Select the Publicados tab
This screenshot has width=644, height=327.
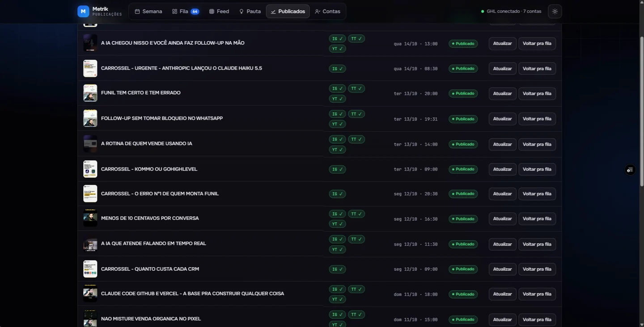288,11
